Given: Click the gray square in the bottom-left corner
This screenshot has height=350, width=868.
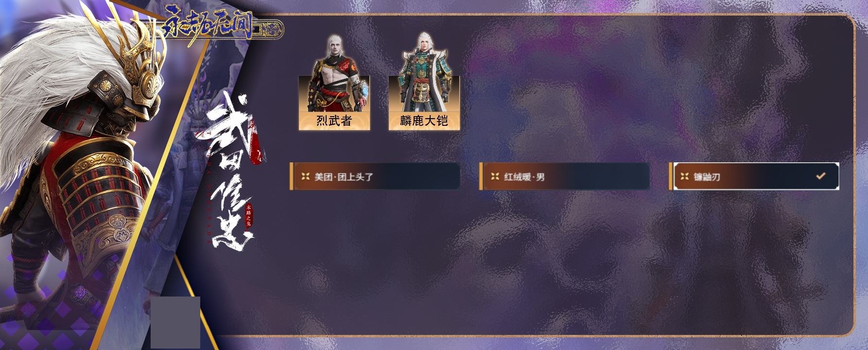Looking at the screenshot, I should click(x=175, y=322).
